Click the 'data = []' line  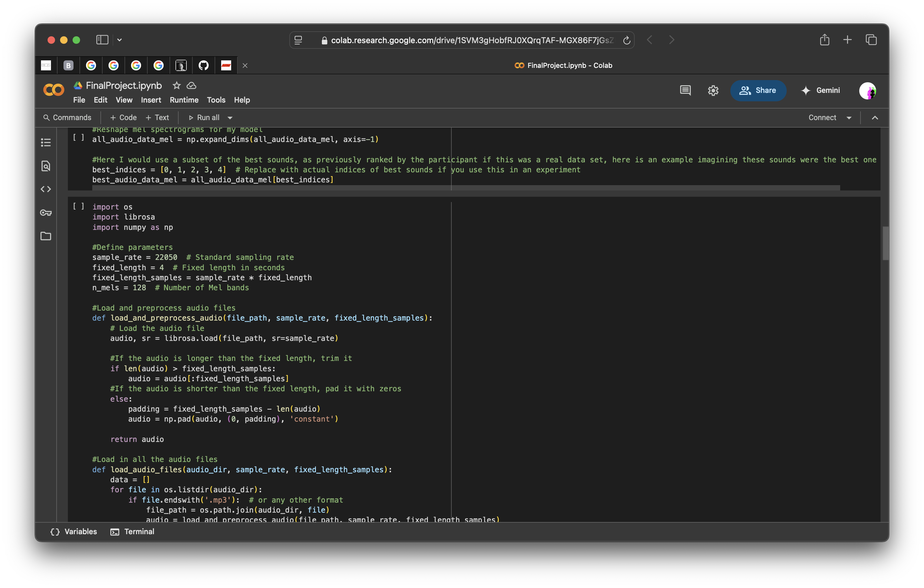[130, 479]
